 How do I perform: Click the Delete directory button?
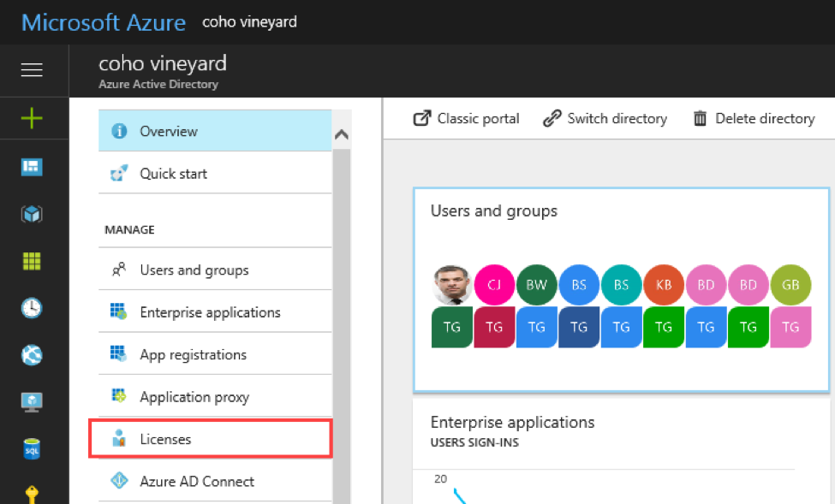click(754, 118)
